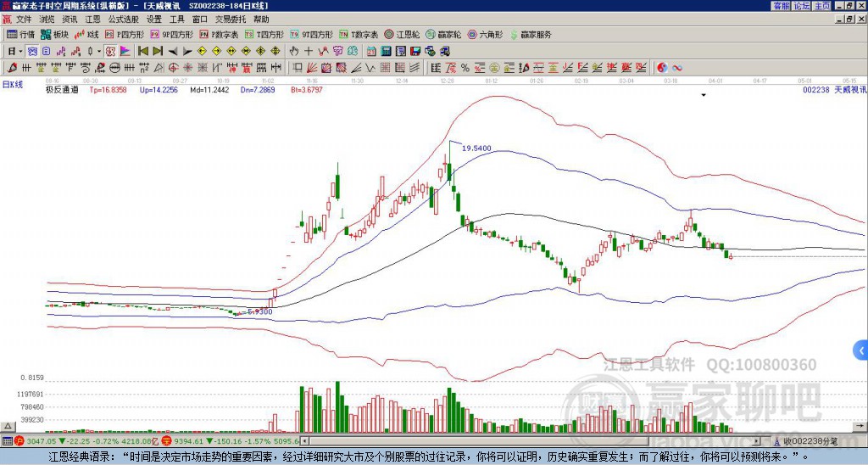Viewport: 868px width, 465px height.
Task: Expand the blue side panel arrow
Action: point(861,350)
